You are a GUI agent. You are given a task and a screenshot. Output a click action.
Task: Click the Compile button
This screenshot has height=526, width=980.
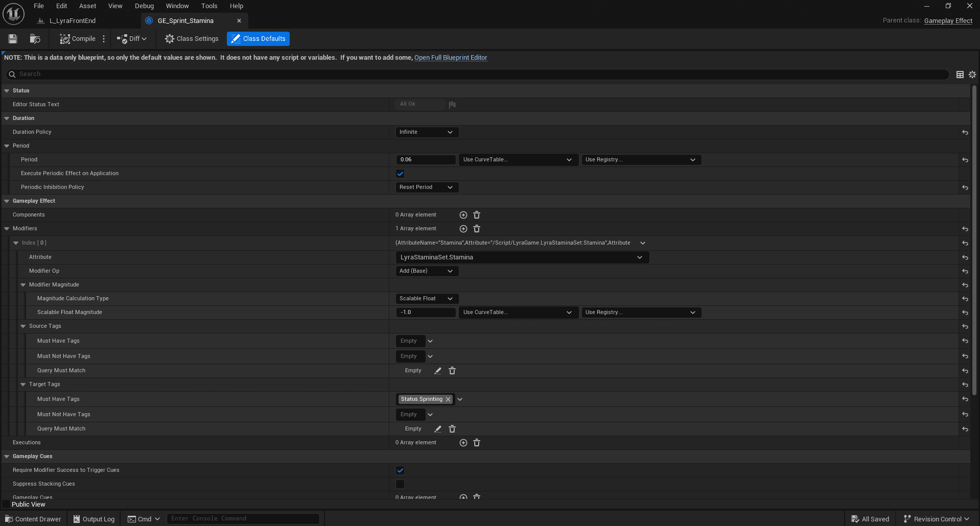[x=78, y=39]
